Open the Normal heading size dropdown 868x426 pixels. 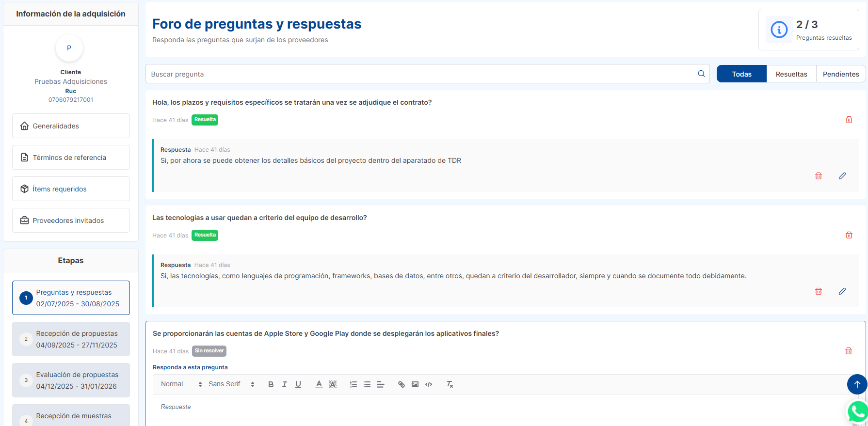click(x=181, y=384)
